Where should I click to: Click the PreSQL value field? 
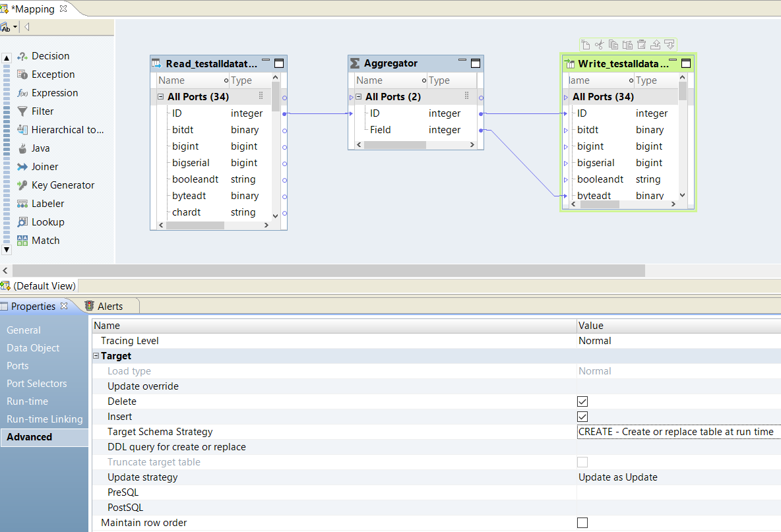point(676,492)
